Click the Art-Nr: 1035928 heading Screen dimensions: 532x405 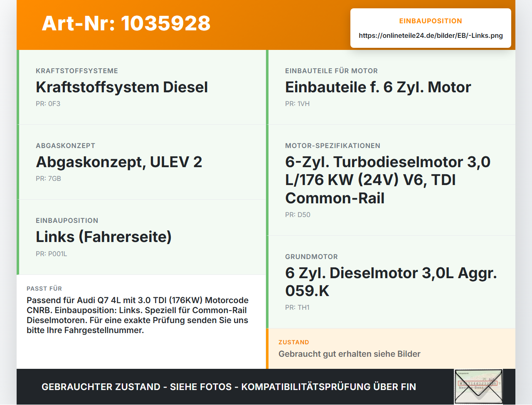coord(126,23)
